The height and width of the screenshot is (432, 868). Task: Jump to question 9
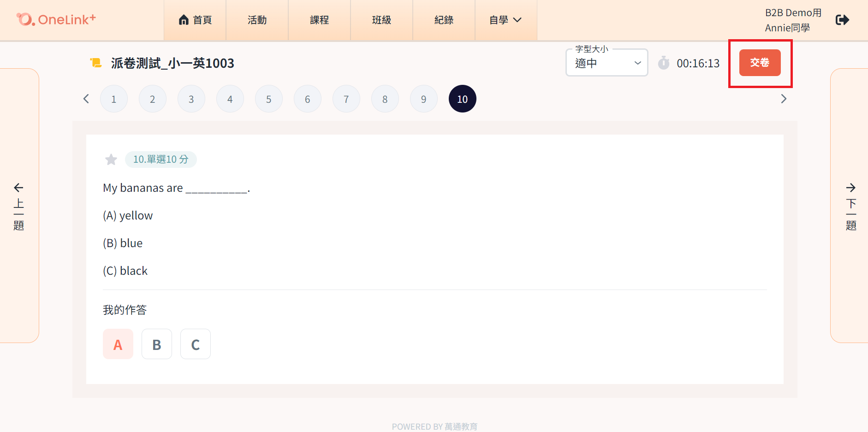[424, 99]
